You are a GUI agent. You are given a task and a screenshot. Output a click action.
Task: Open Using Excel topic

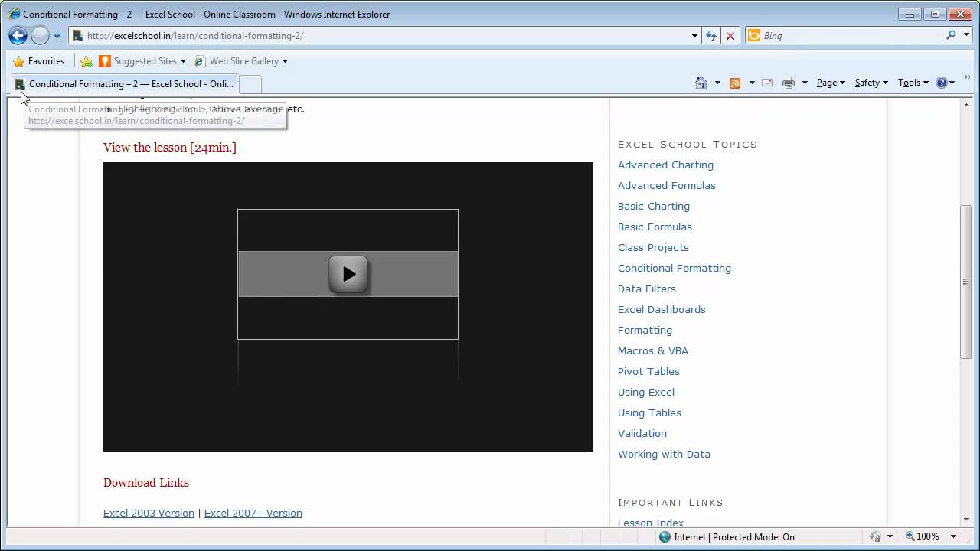(646, 392)
